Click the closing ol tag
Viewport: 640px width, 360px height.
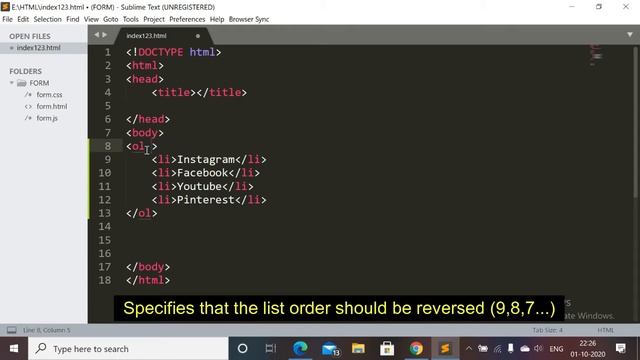[142, 213]
